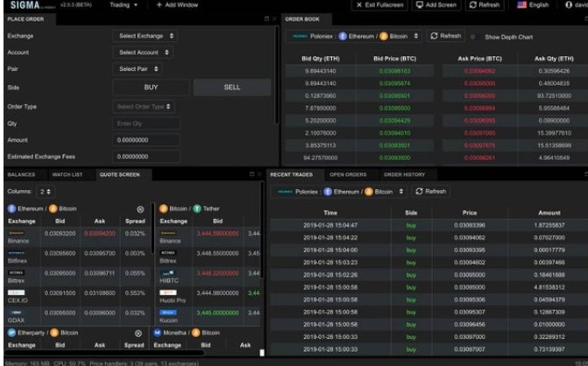This screenshot has height=366, width=588.
Task: Click the top bar Refresh button
Action: pyautogui.click(x=484, y=5)
